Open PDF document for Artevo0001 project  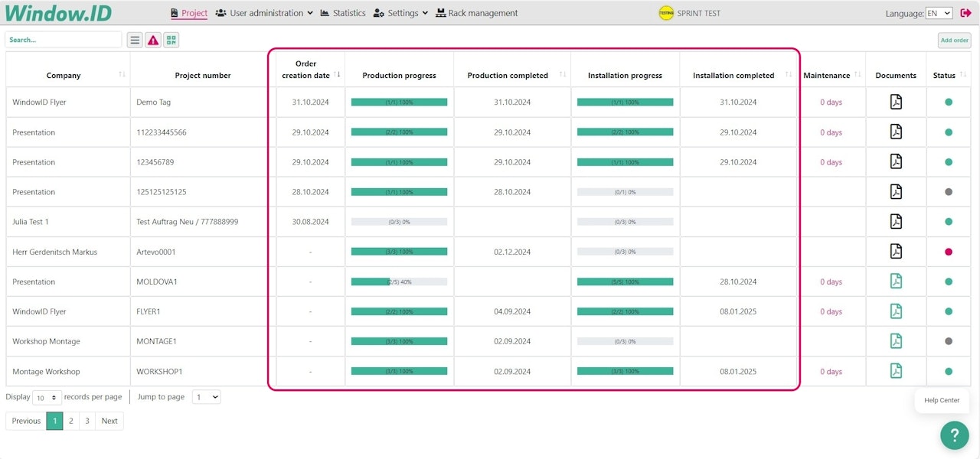click(896, 252)
